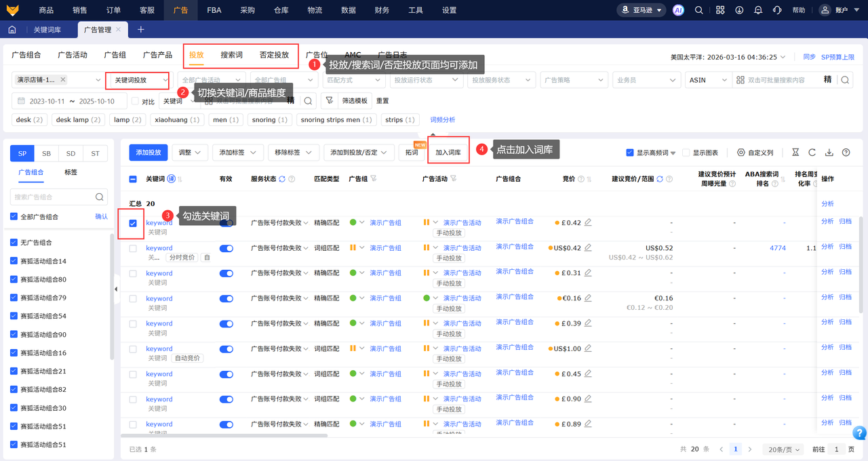Click word tag 'desk lamp (2)'
Viewport: 868px width, 461px height.
79,120
